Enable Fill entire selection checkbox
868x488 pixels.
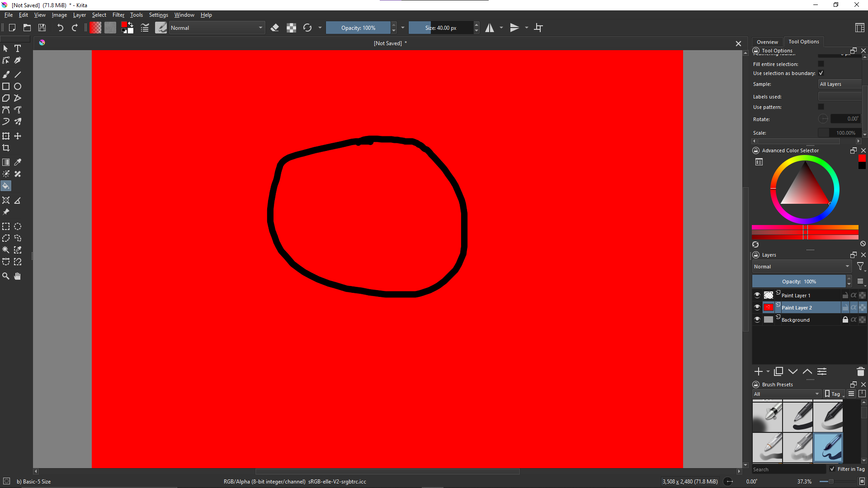(821, 64)
